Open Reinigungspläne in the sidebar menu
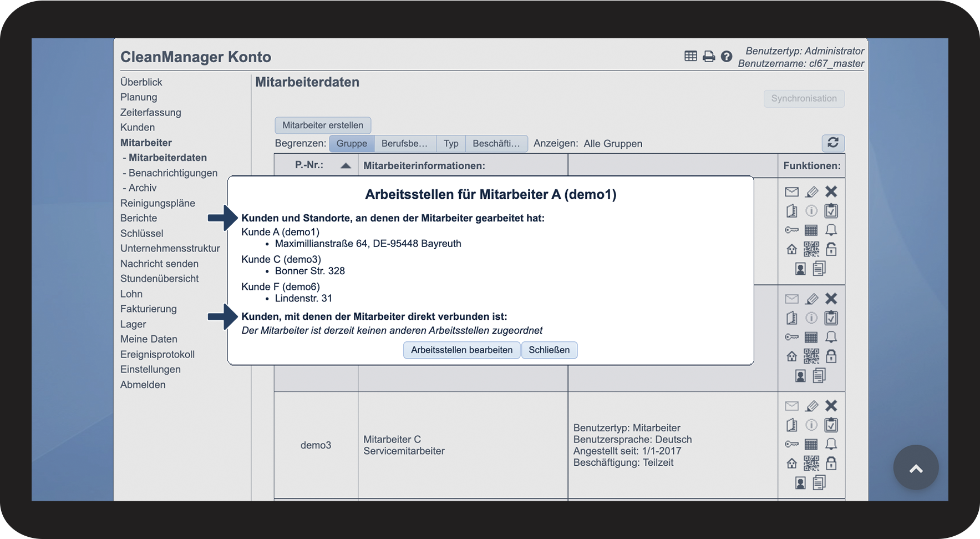Screen dimensions: 980x539 (x=158, y=203)
